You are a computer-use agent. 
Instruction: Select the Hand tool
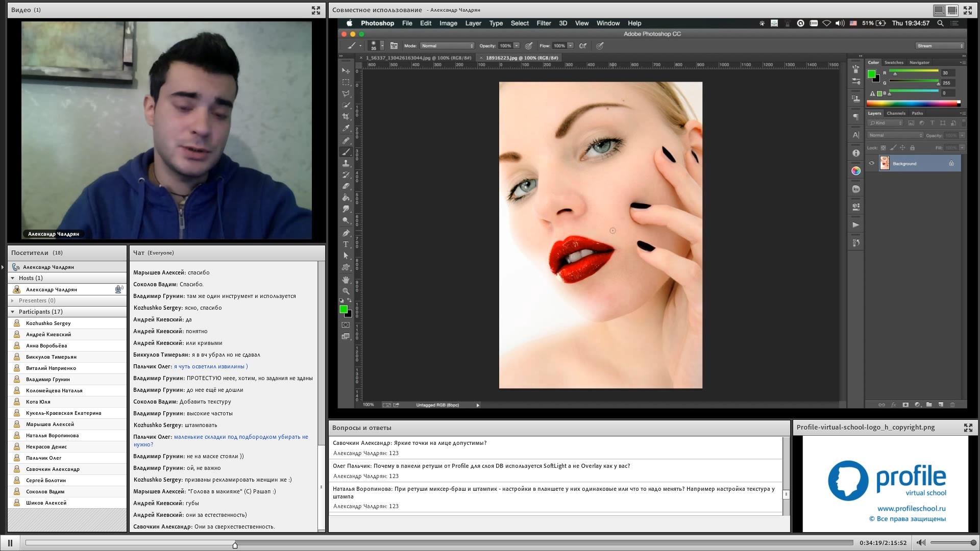click(x=346, y=280)
